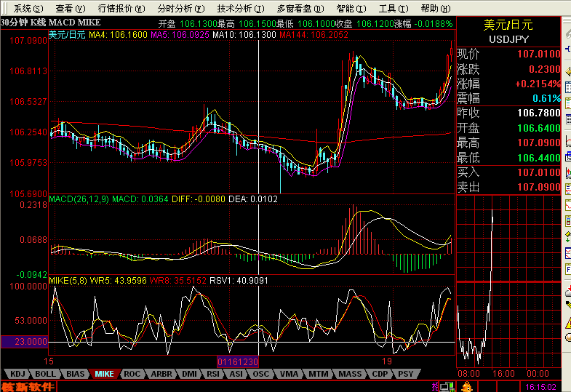Open the 系统(S) menu
Image resolution: width=571 pixels, height=392 pixels.
tap(28, 9)
